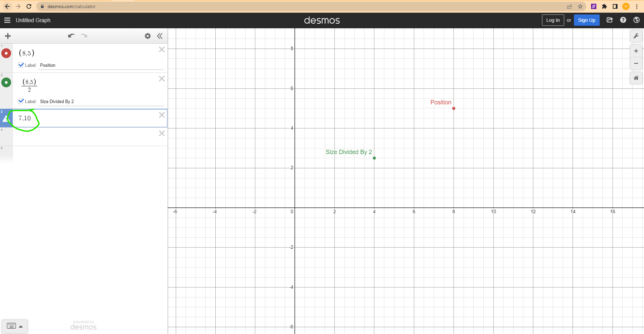Screen dimensions: 644x334
Task: Open the Help question mark icon
Action: tap(623, 20)
